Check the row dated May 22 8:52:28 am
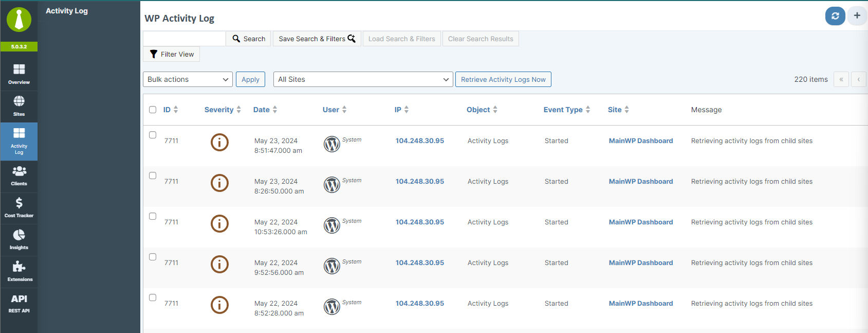868x333 pixels. (153, 297)
